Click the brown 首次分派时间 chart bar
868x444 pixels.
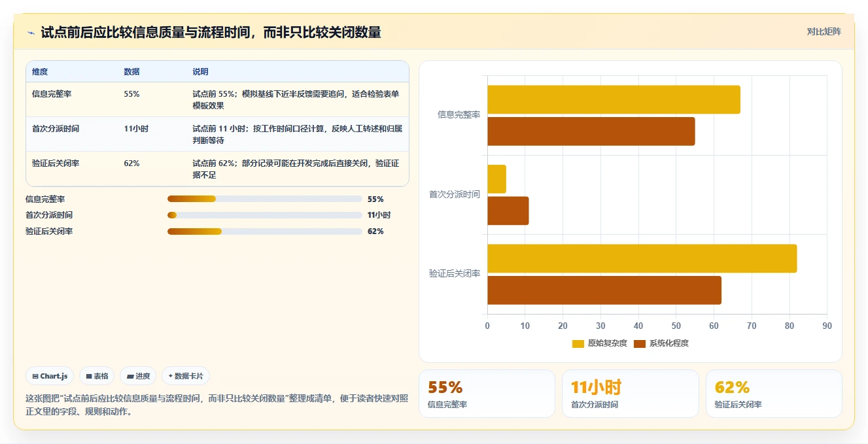[508, 211]
